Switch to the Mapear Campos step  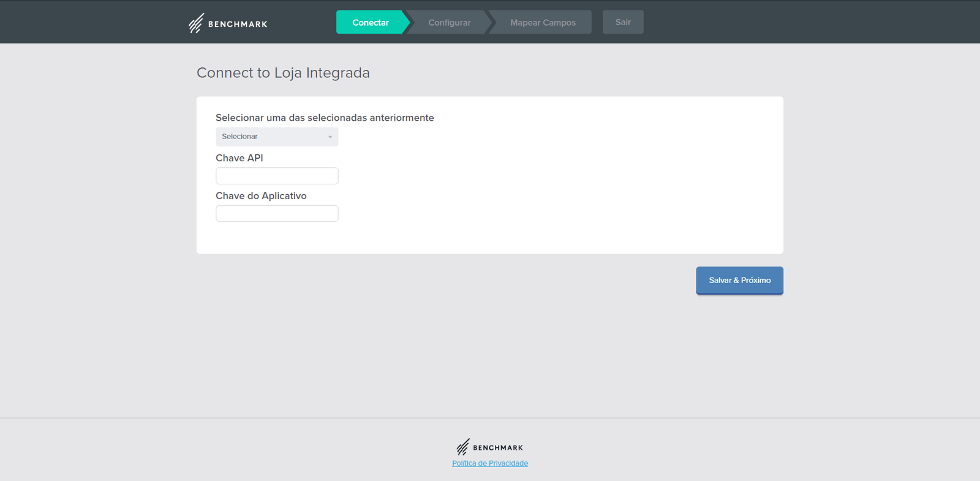point(543,23)
